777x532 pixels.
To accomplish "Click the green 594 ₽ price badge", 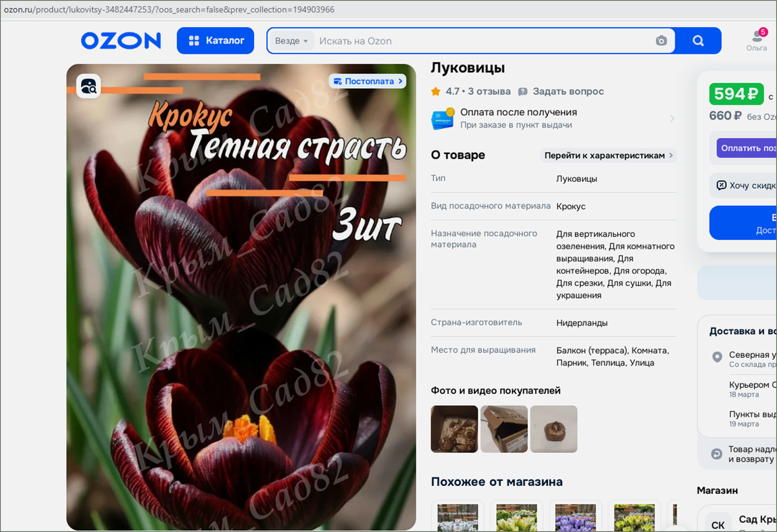I will pos(736,94).
